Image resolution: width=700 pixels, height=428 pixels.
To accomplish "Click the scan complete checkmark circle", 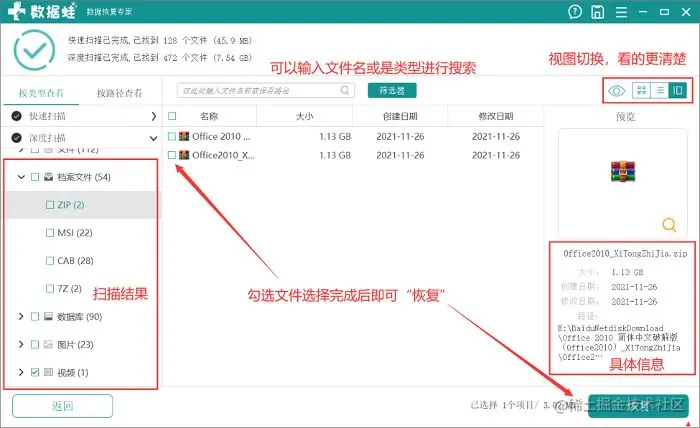I will [34, 50].
